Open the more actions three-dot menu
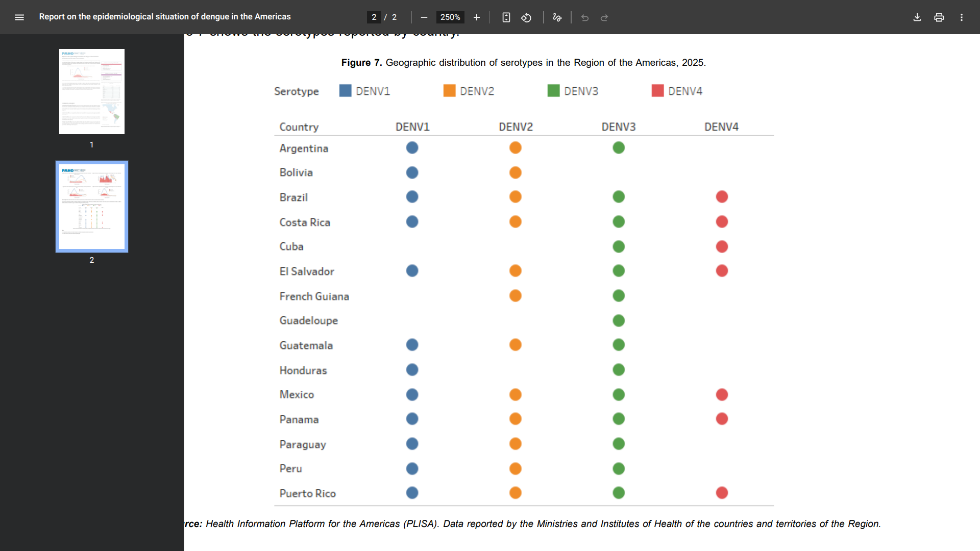This screenshot has height=551, width=980. (x=961, y=17)
